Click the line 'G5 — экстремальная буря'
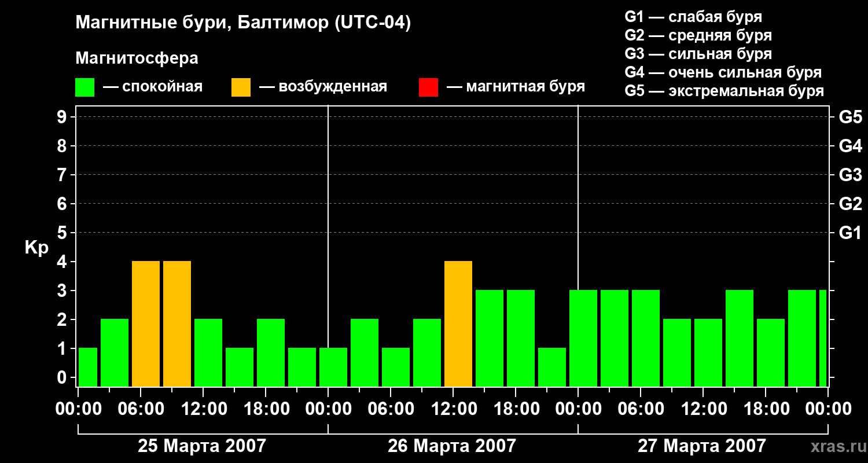Viewport: 868px width, 463px height. tap(724, 91)
